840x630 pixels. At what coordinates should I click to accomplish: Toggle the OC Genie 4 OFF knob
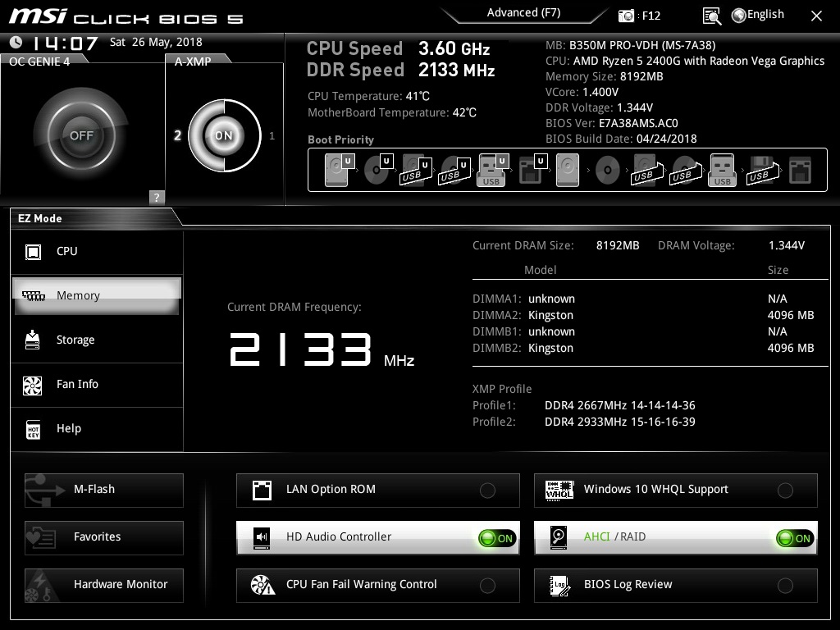click(81, 135)
